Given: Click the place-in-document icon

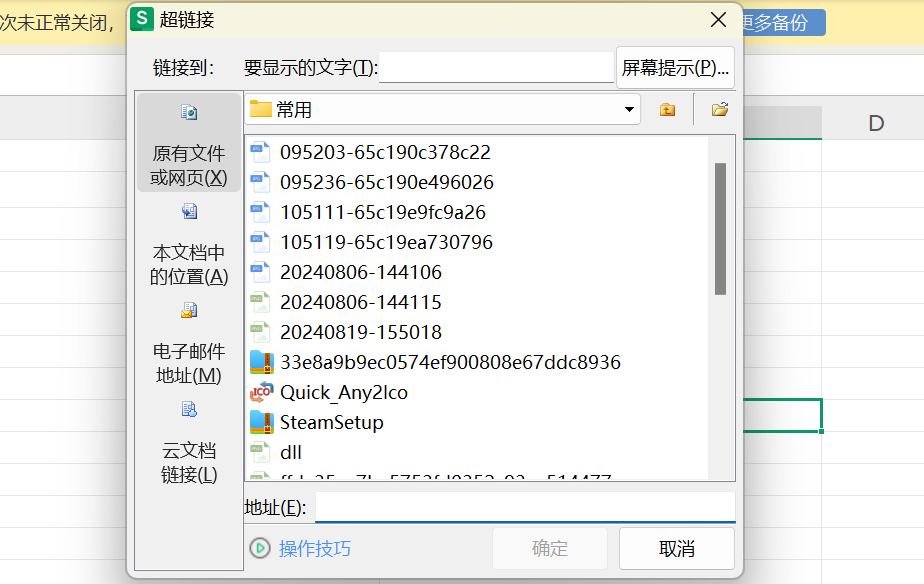Looking at the screenshot, I should click(x=189, y=211).
